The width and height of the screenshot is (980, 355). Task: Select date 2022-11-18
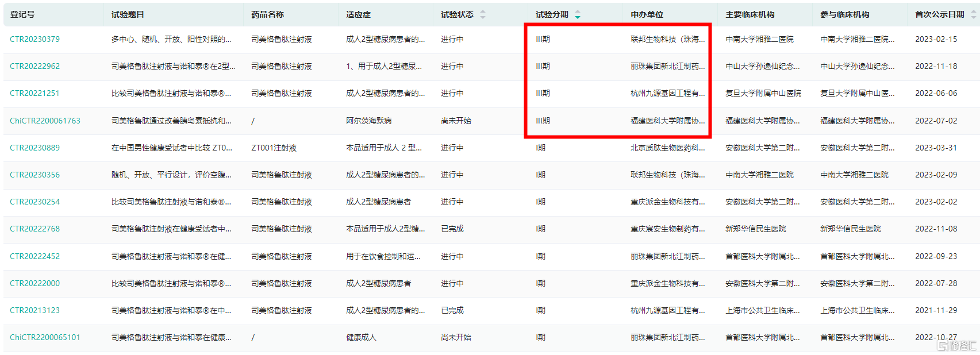point(936,66)
